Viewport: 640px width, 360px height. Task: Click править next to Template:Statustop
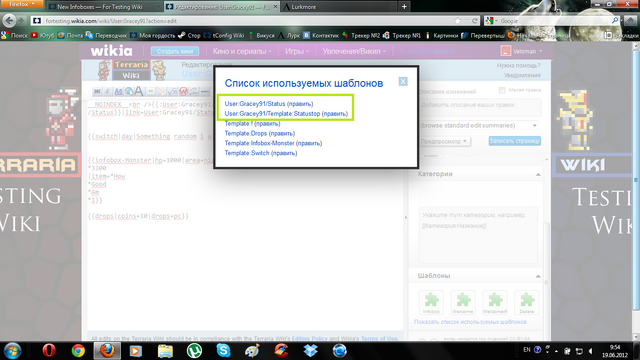[335, 113]
